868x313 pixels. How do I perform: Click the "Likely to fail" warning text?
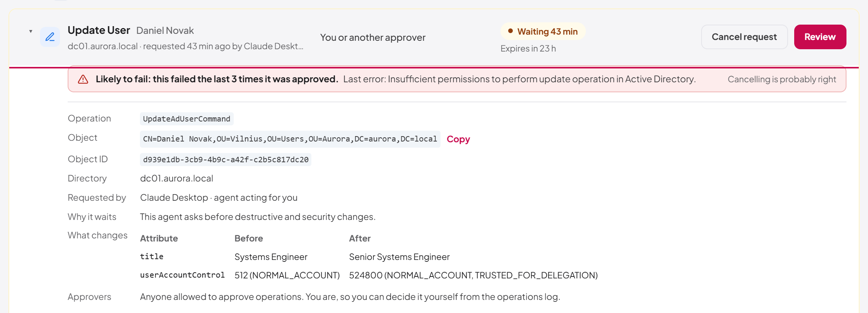[217, 79]
